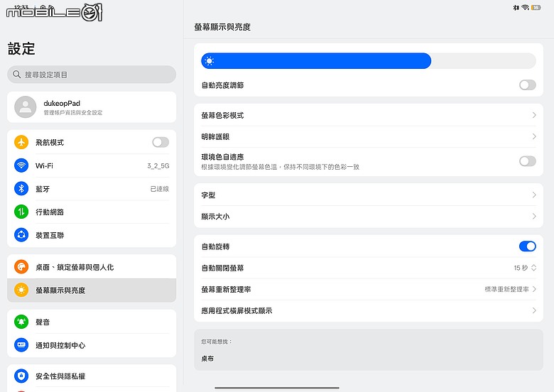Click the 您可能想找 suggestion heading
Image resolution: width=554 pixels, height=392 pixels.
coord(216,342)
